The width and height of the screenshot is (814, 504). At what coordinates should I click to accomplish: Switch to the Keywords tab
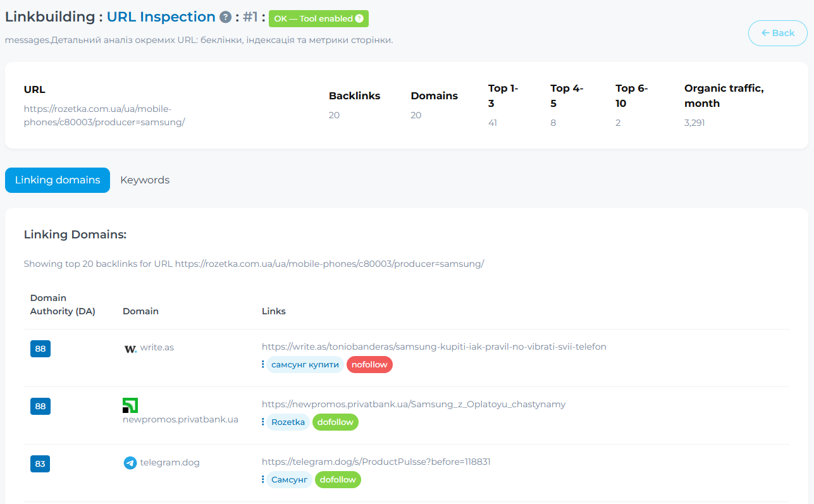tap(145, 180)
